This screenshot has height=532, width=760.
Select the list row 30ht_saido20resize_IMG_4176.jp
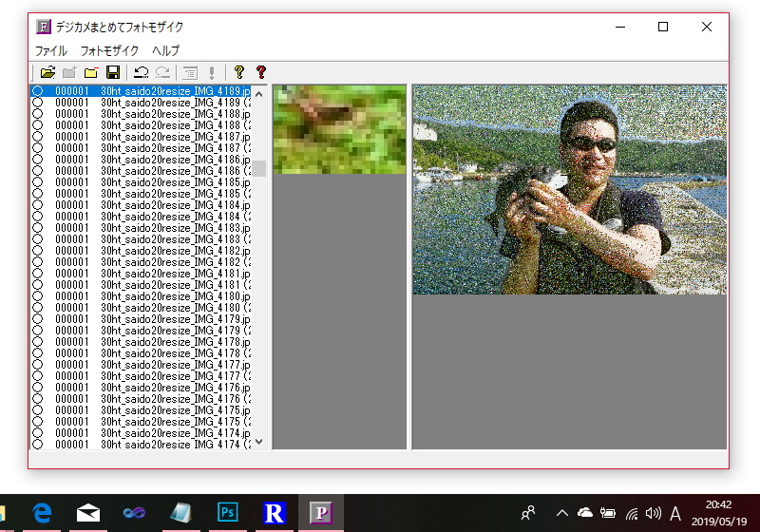point(141,388)
